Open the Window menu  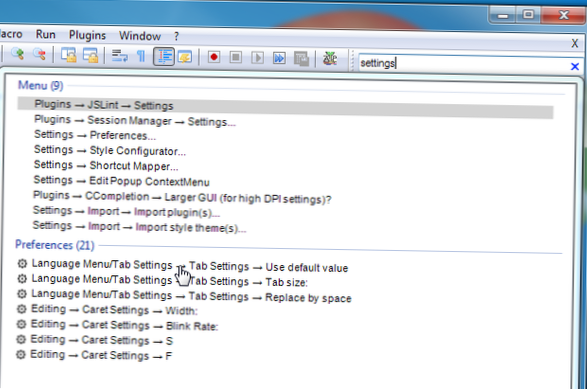140,36
